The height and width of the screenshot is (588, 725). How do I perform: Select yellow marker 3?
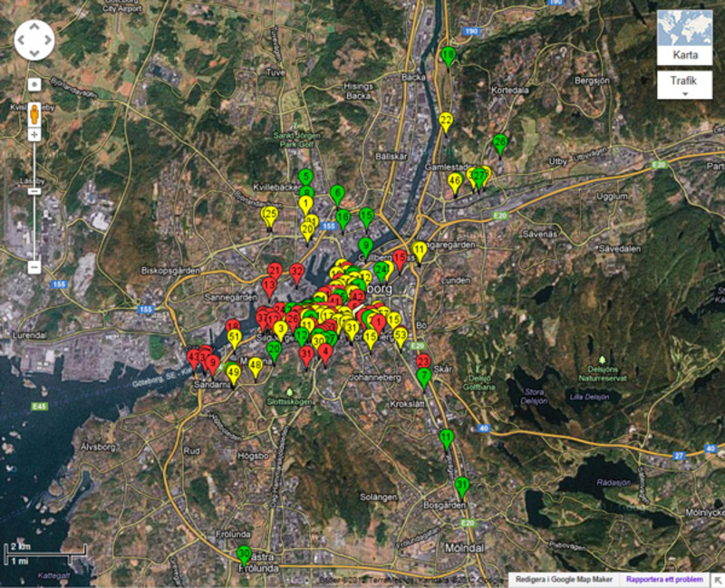tap(280, 329)
